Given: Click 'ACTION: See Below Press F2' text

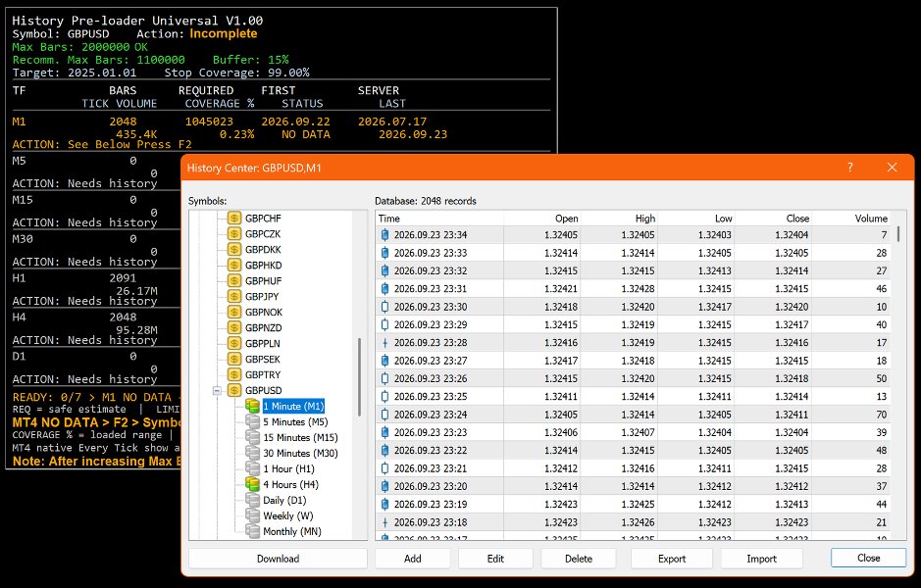Looking at the screenshot, I should [x=102, y=144].
